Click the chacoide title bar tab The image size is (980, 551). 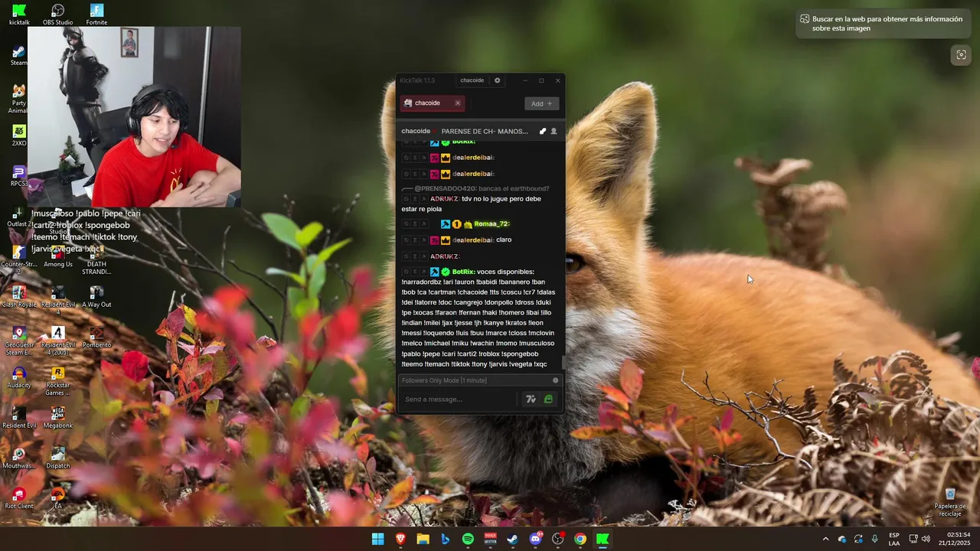pyautogui.click(x=472, y=80)
